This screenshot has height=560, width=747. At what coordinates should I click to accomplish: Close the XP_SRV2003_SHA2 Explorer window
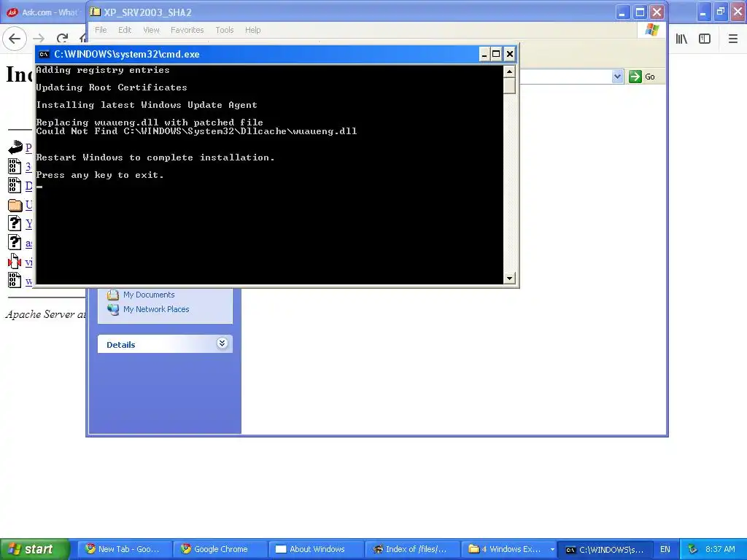click(657, 12)
